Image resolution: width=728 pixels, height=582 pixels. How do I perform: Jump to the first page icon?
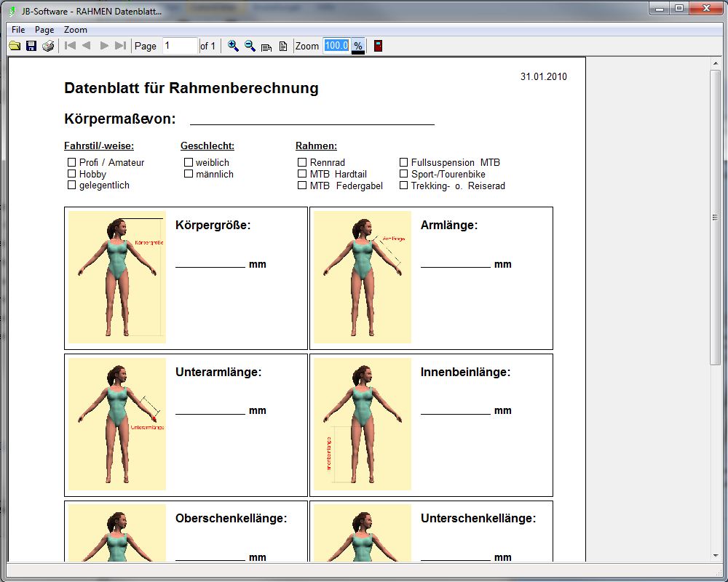(69, 46)
